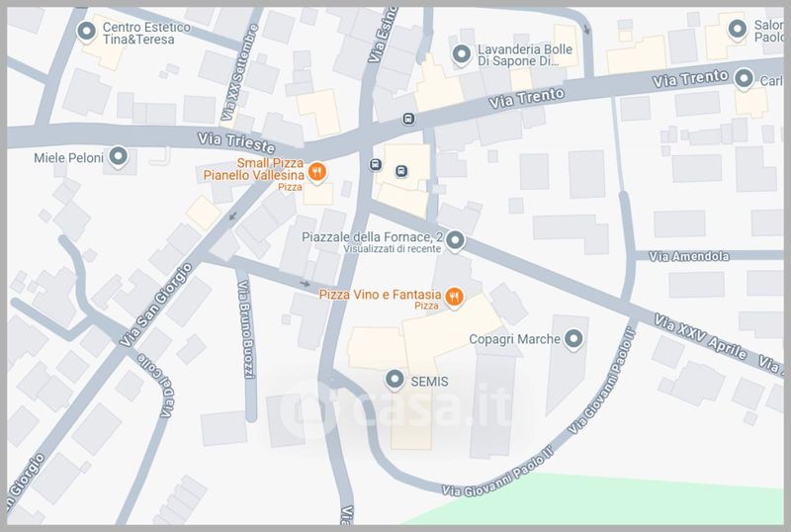Click the Via Trieste street label
The height and width of the screenshot is (532, 791).
click(236, 143)
